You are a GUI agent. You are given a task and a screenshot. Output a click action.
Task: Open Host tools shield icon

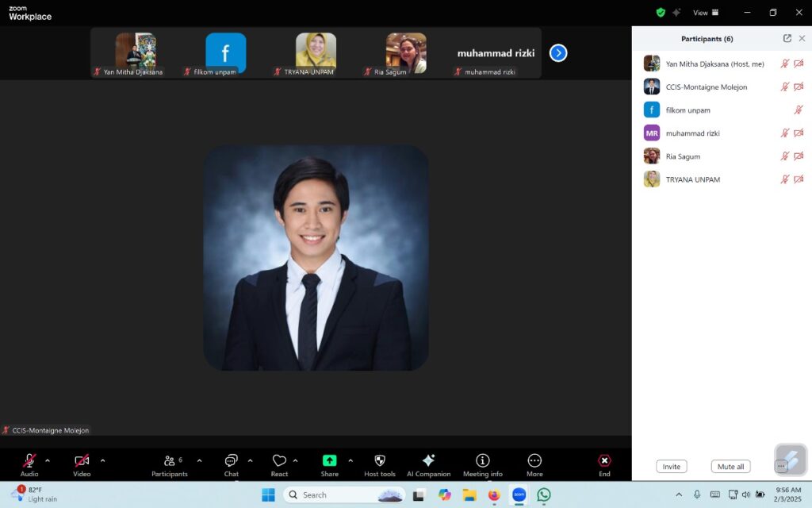coord(379,461)
